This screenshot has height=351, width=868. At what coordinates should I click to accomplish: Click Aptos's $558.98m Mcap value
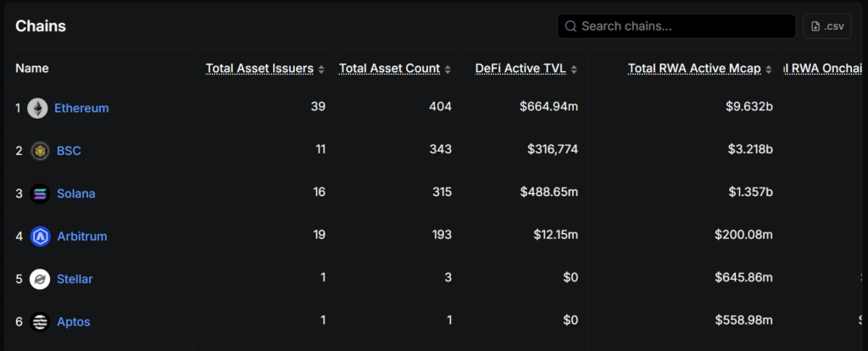[744, 320]
